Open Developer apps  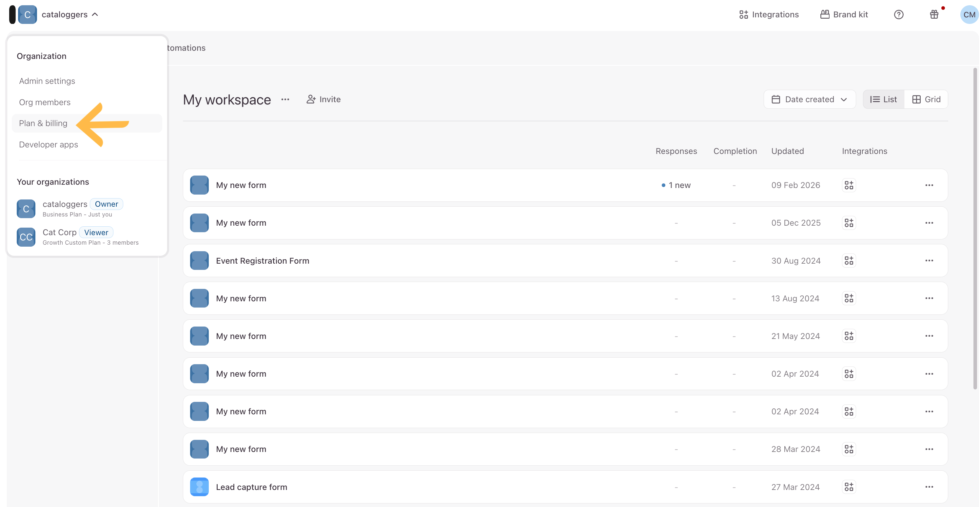point(49,144)
